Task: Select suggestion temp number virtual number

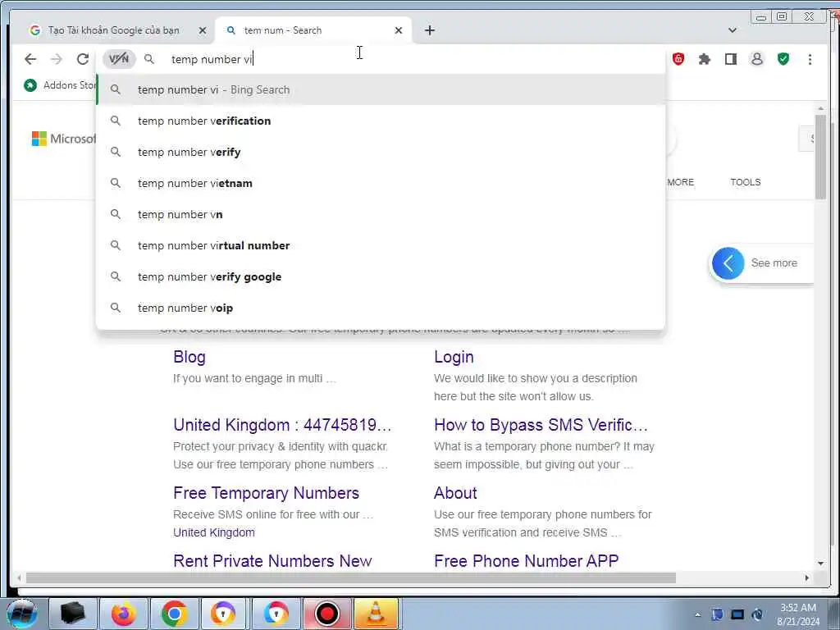Action: pyautogui.click(x=381, y=245)
